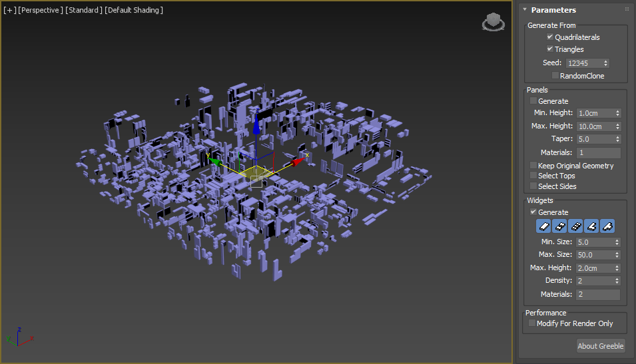Enable the Select Sides checkbox

pyautogui.click(x=533, y=186)
